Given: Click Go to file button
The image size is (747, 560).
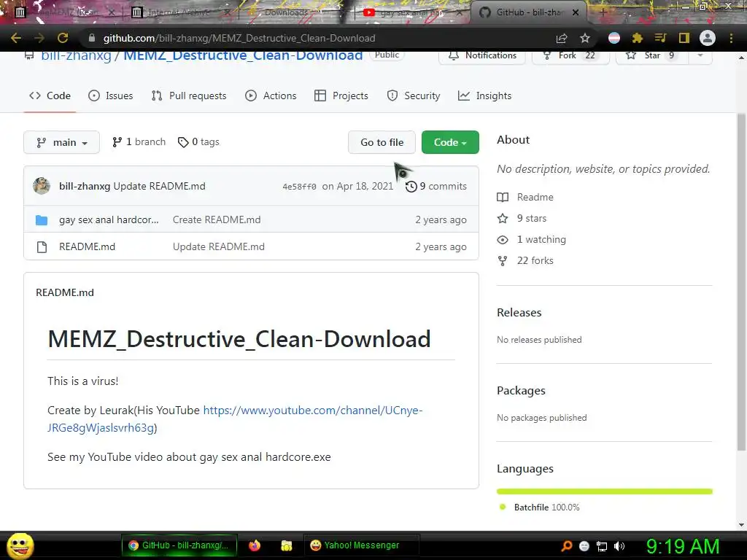Looking at the screenshot, I should pos(382,142).
